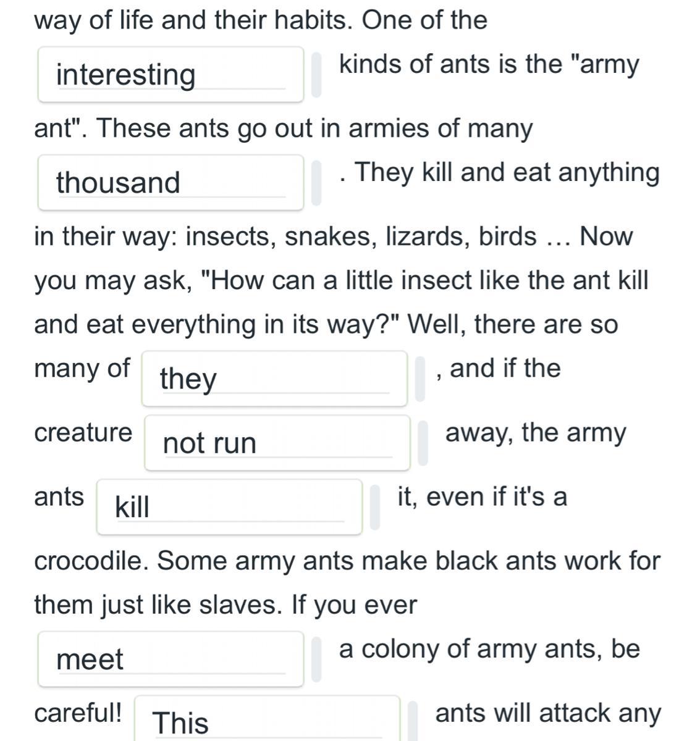Click the gray bar next to 'This' field
This screenshot has height=741, width=700.
413,721
